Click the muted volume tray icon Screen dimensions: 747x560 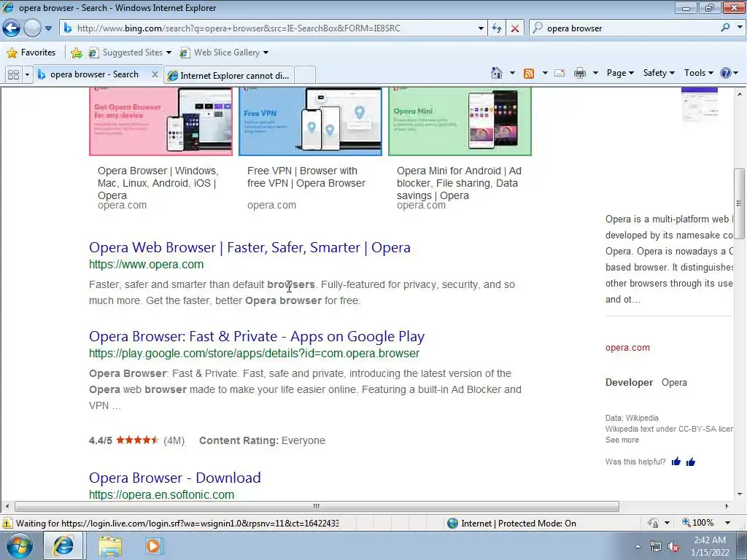[x=673, y=547]
